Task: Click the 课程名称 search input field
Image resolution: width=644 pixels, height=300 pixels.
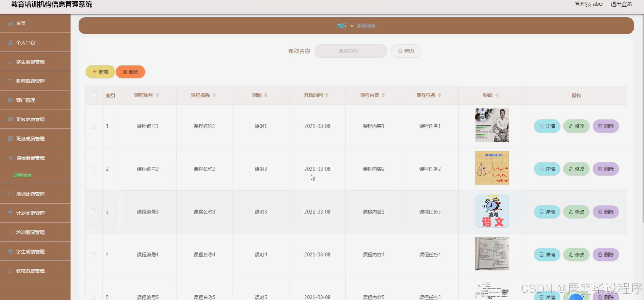Action: point(351,51)
